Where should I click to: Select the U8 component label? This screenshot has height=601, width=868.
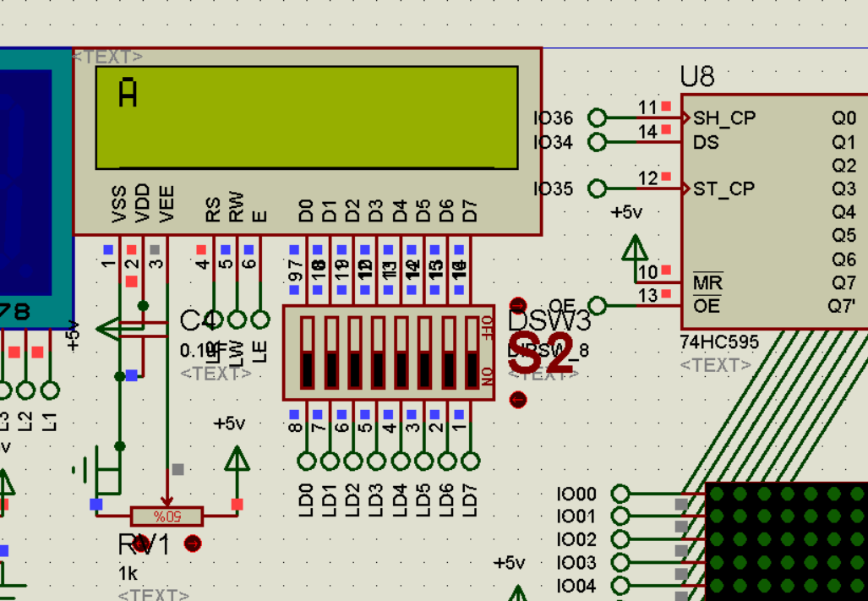pyautogui.click(x=697, y=76)
